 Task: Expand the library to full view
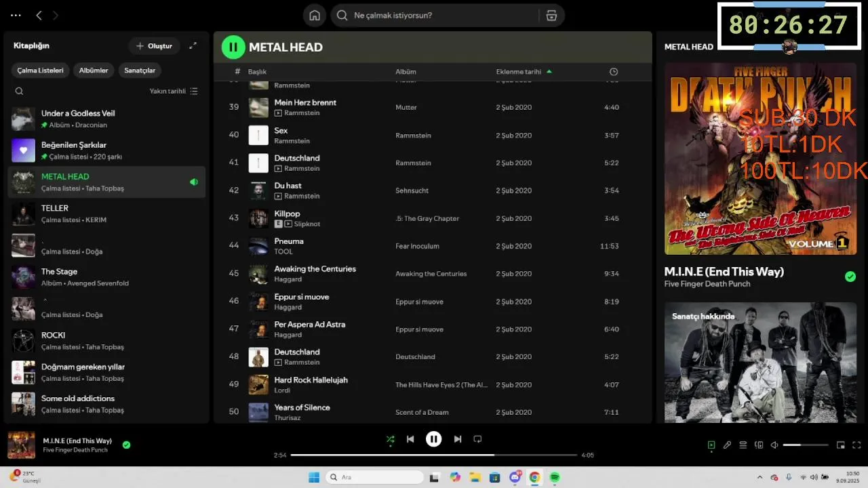click(193, 45)
